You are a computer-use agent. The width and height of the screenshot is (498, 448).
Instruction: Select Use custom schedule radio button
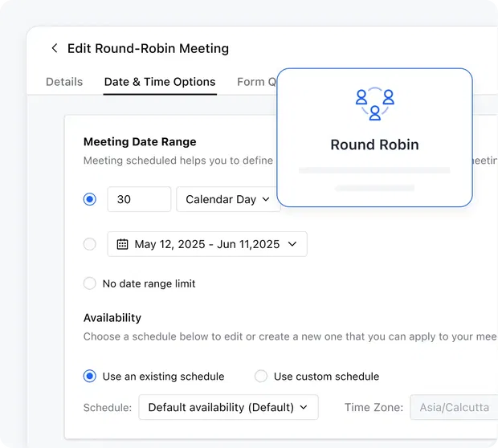coord(261,377)
